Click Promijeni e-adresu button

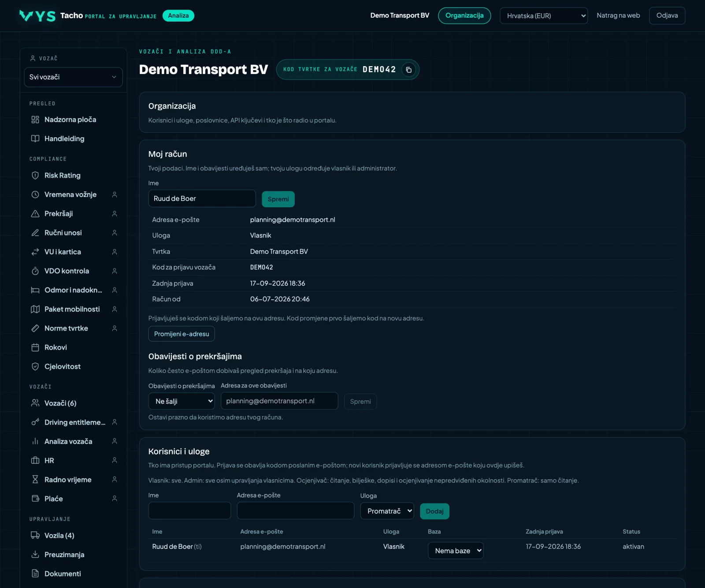(182, 334)
